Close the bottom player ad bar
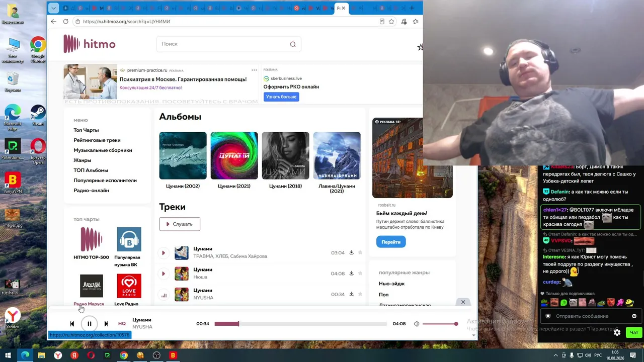Viewport: 644px width, 362px height. click(463, 302)
